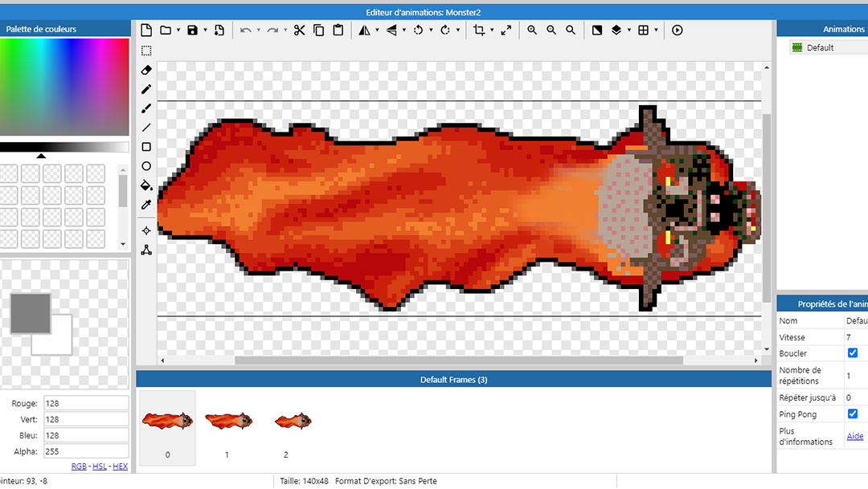Screen dimensions: 868x489
Task: Click the open folder icon
Action: pos(165,30)
